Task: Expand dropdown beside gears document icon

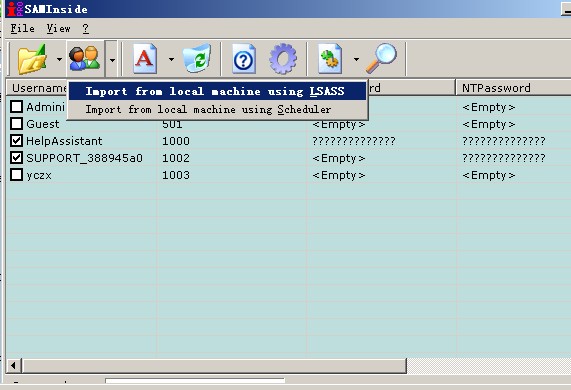Action: click(x=356, y=59)
